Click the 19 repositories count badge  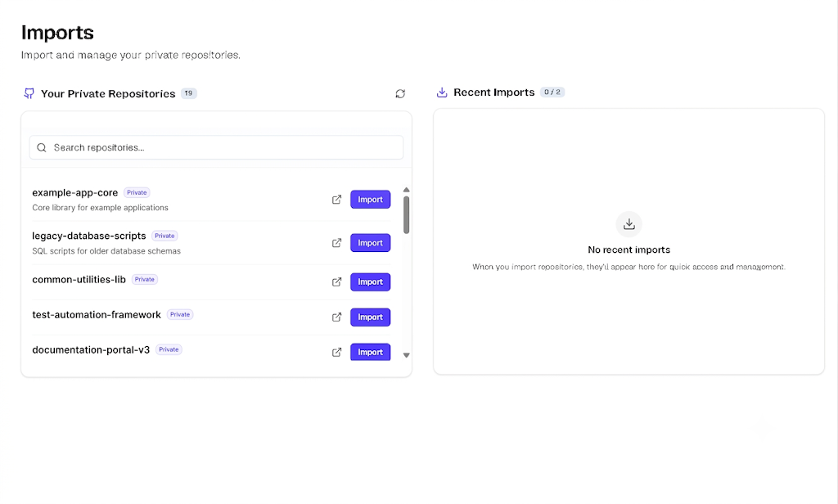pos(189,93)
